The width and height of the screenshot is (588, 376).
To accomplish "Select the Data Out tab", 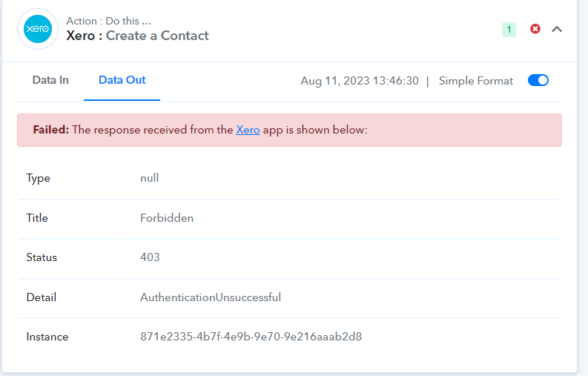I will tap(122, 80).
